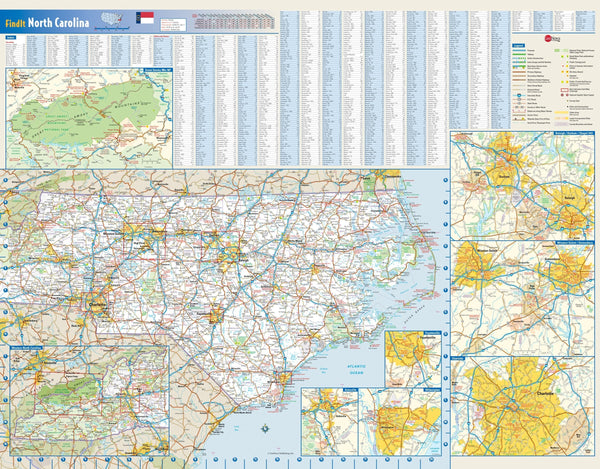The image size is (600, 469).
Task: Click the FindIt North Carolina title
Action: pyautogui.click(x=47, y=23)
